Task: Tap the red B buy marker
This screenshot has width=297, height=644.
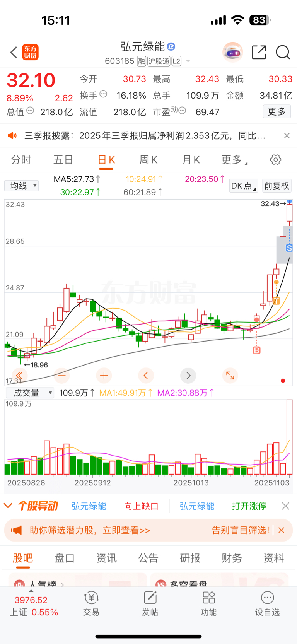Action: (256, 350)
